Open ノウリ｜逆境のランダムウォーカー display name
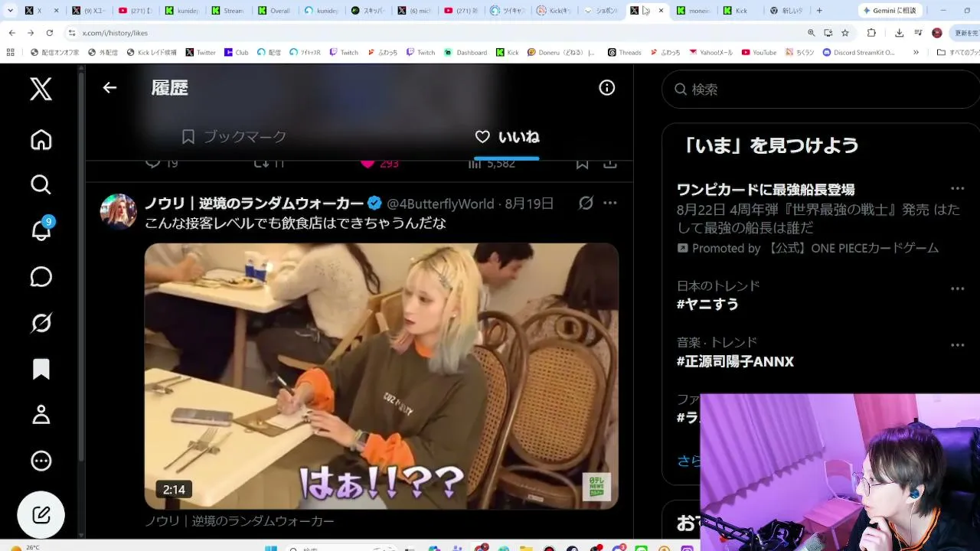The image size is (980, 551). pyautogui.click(x=254, y=204)
